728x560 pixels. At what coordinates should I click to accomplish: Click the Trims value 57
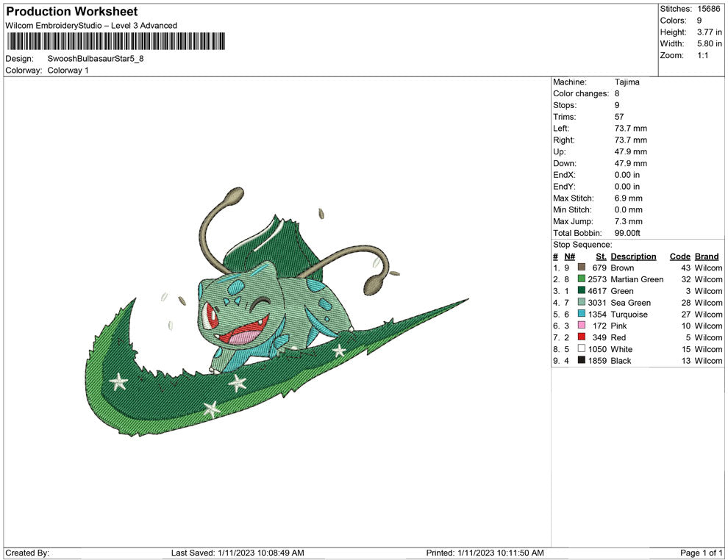tap(619, 117)
